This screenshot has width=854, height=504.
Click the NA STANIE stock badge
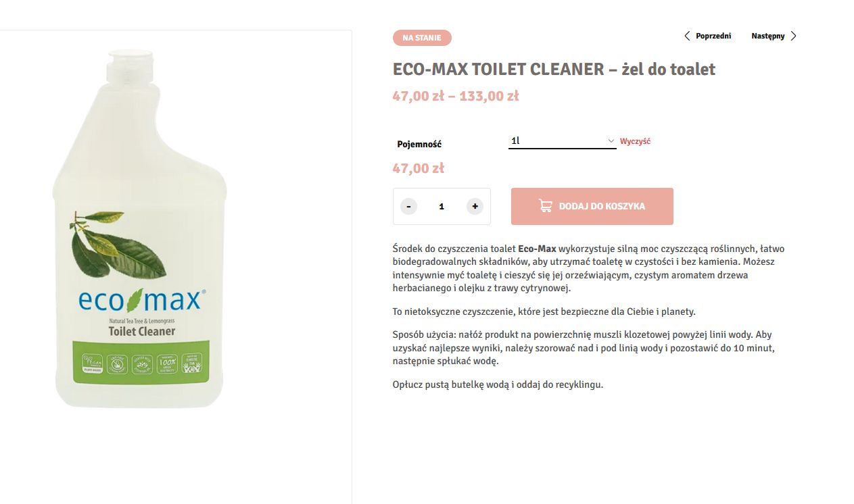[x=422, y=38]
